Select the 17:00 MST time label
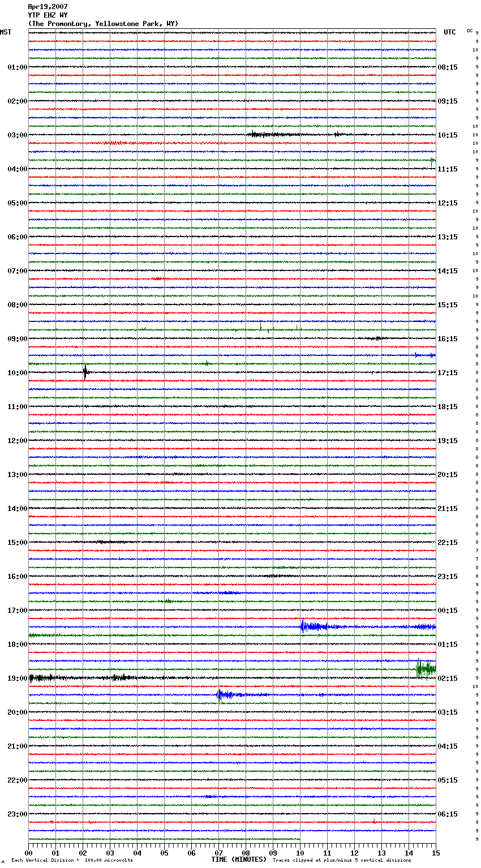 click(17, 611)
